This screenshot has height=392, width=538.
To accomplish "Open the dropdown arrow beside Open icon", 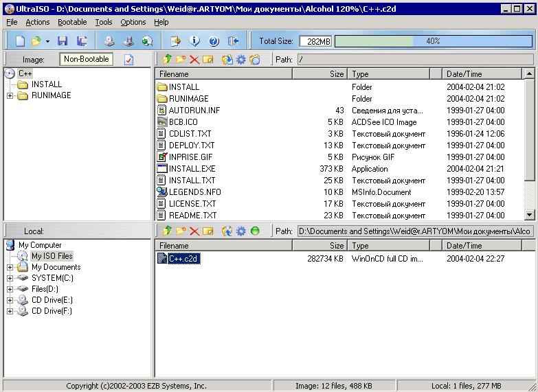I will pos(47,41).
